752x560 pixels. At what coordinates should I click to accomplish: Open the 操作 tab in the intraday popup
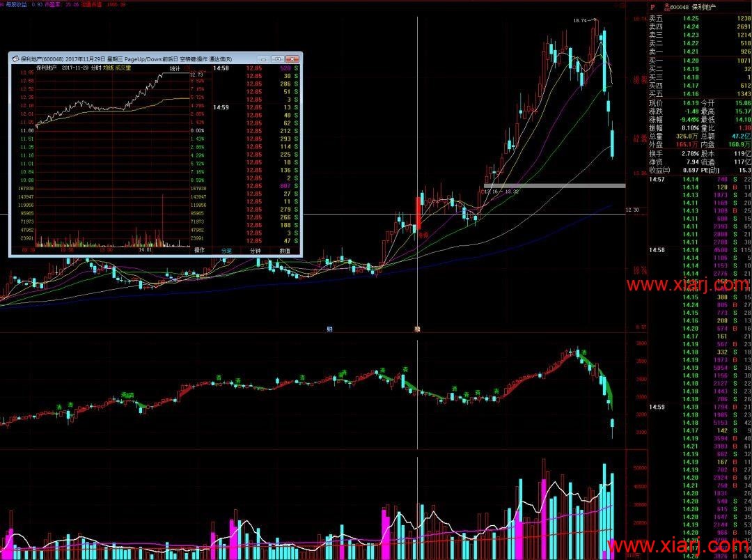(x=200, y=251)
